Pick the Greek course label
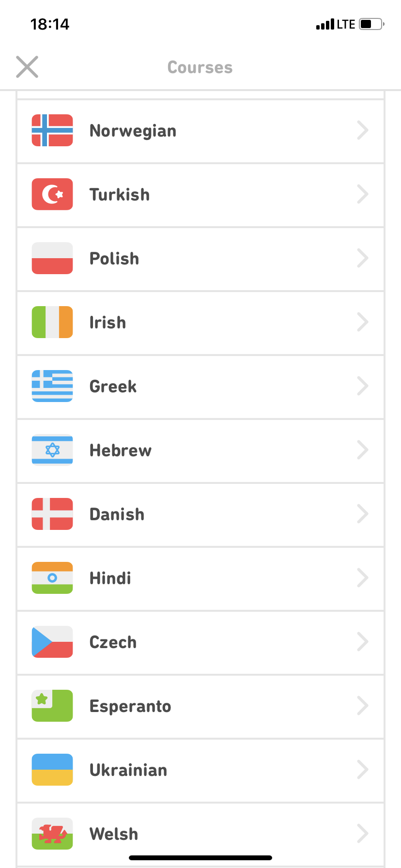401x868 pixels. [x=113, y=387]
